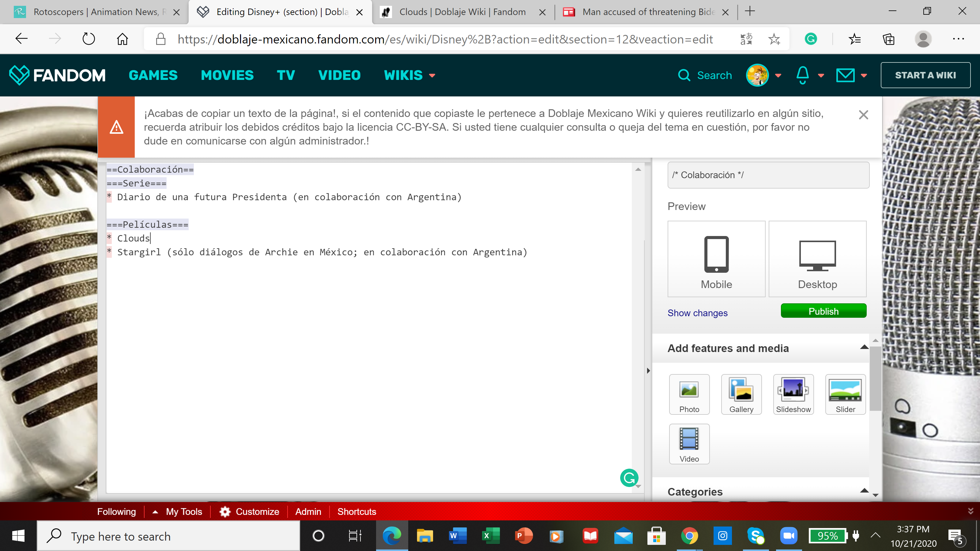Viewport: 980px width, 551px height.
Task: Switch to Clouds Doblaje Wiki tab
Action: (463, 12)
